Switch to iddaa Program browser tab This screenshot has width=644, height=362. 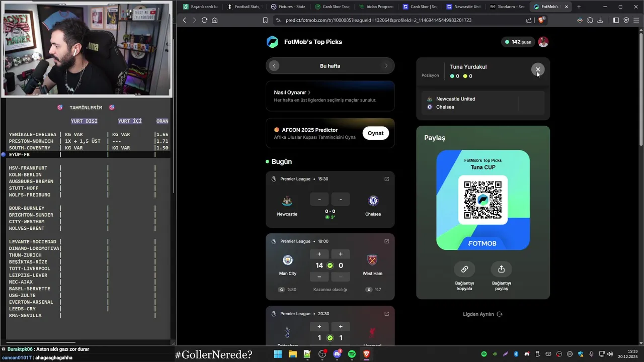coord(376,7)
